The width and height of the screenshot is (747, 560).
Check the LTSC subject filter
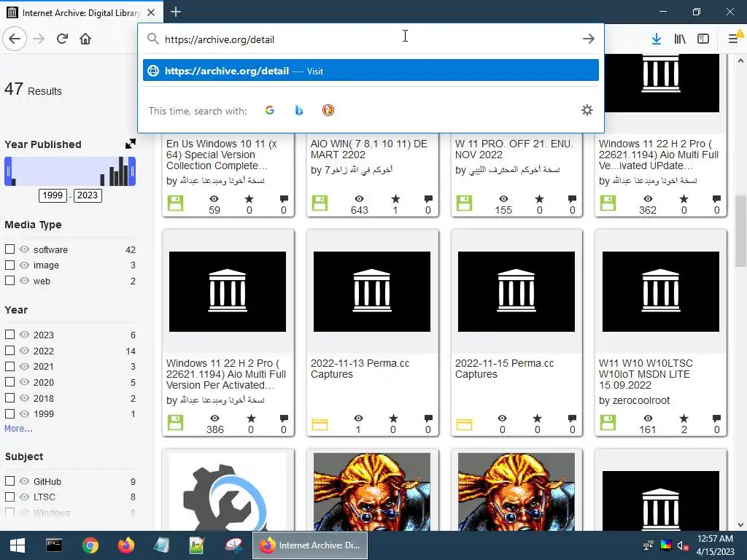[x=9, y=497]
